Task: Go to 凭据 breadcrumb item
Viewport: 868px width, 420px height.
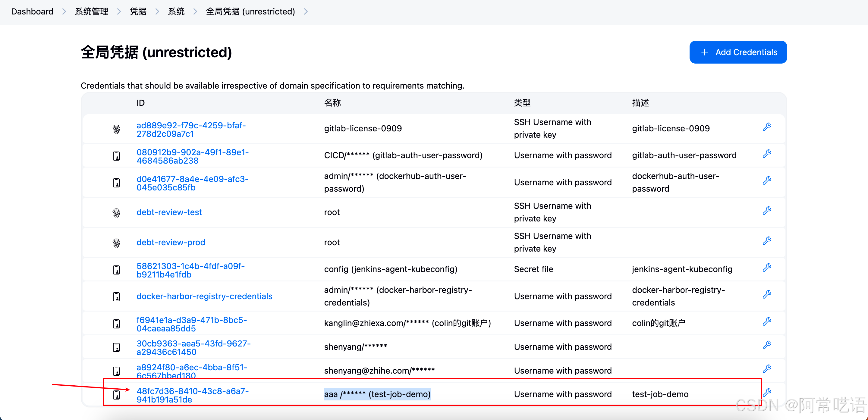Action: (x=138, y=12)
